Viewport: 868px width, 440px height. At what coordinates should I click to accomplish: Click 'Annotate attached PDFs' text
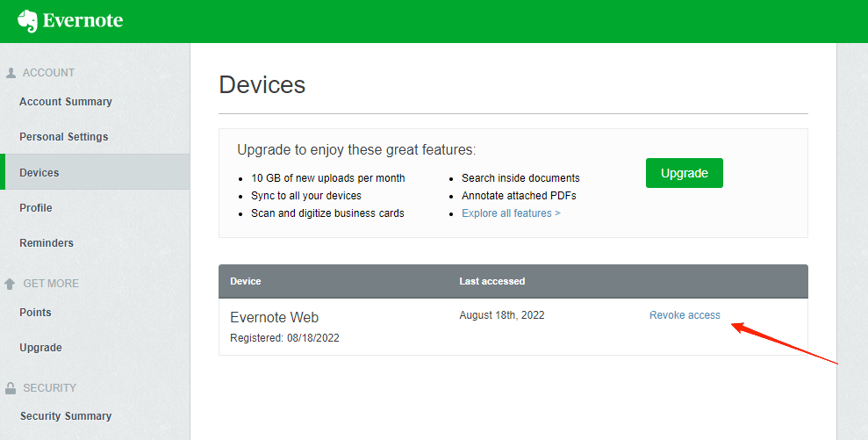(519, 196)
